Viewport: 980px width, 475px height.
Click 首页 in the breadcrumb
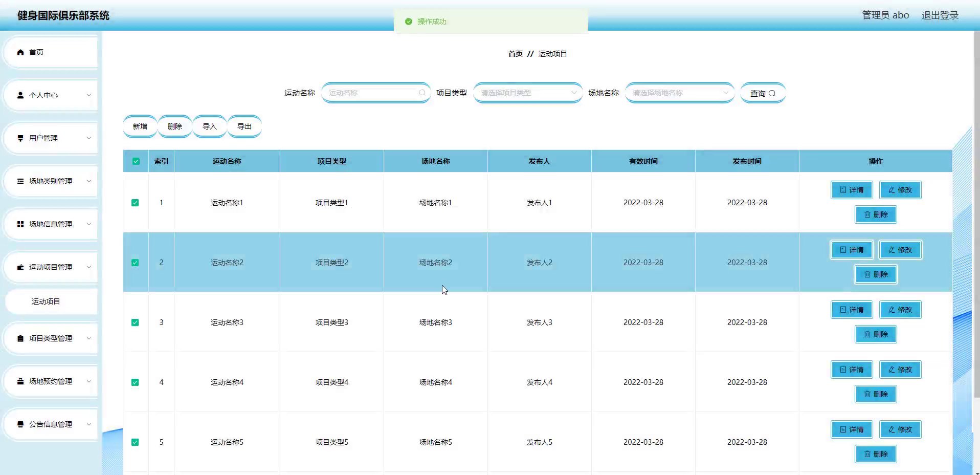click(x=516, y=54)
